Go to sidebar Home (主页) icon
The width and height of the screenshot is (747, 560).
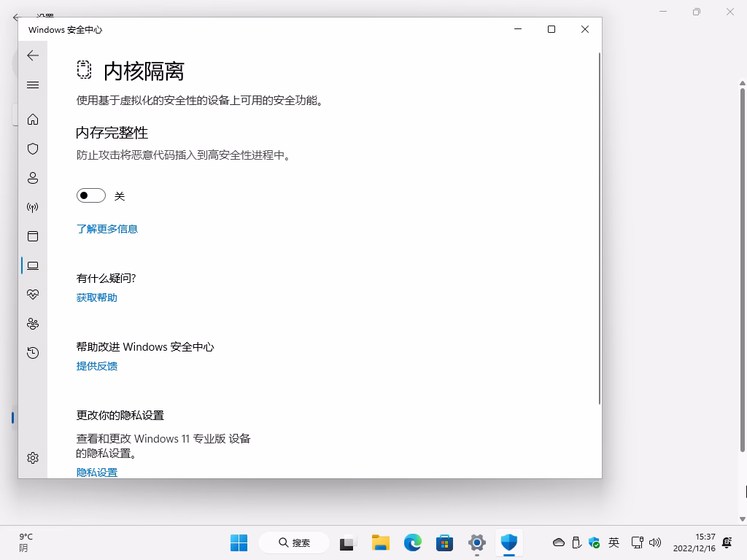(x=32, y=119)
